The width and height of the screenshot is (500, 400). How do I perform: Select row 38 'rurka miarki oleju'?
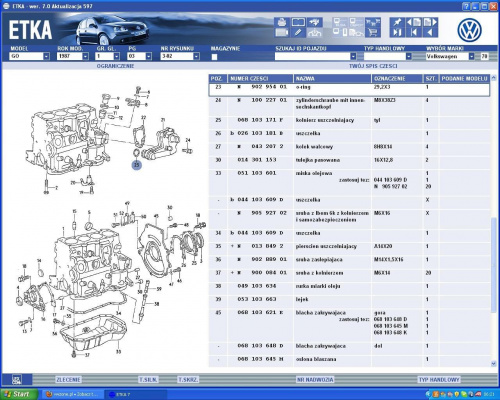tap(349, 286)
